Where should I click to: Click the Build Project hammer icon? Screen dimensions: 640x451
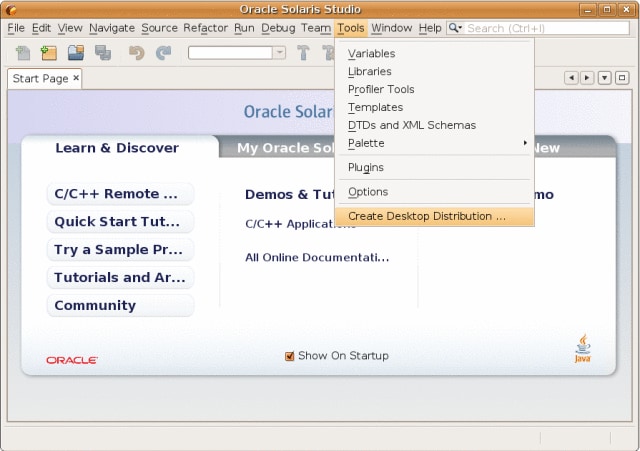pos(304,53)
